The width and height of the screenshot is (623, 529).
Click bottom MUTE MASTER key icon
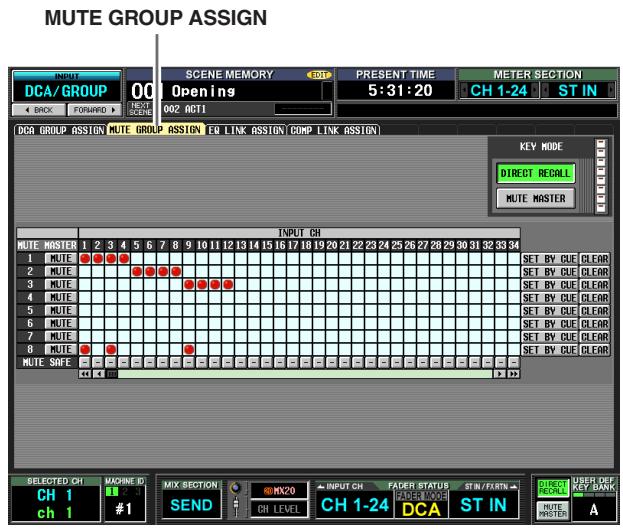(x=553, y=510)
